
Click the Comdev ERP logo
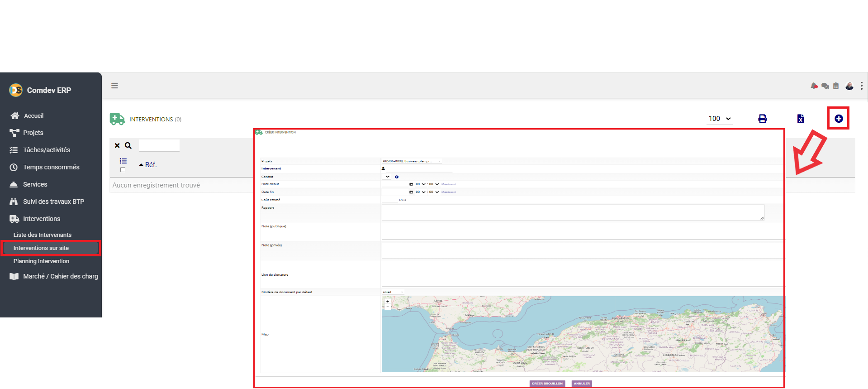tap(16, 90)
